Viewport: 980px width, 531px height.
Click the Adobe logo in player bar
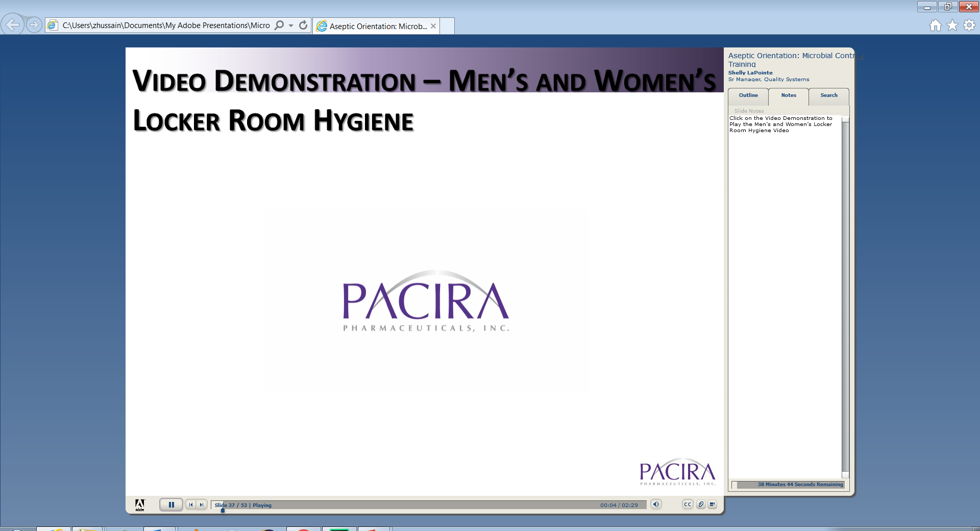tap(140, 505)
